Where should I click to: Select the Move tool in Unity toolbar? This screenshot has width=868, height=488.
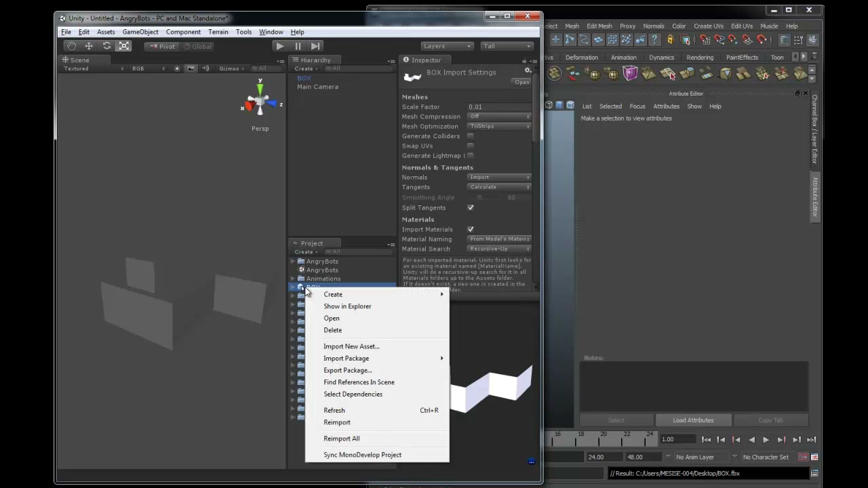(x=89, y=46)
